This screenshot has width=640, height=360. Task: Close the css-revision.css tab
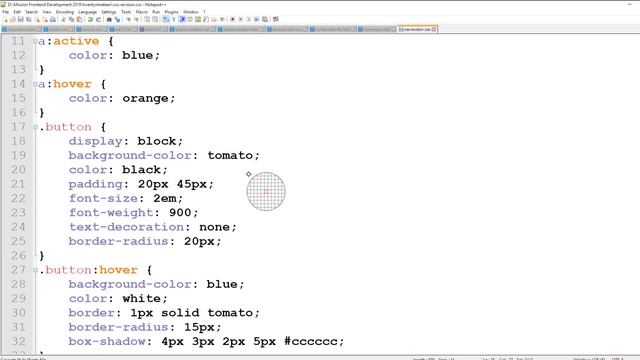[x=434, y=29]
